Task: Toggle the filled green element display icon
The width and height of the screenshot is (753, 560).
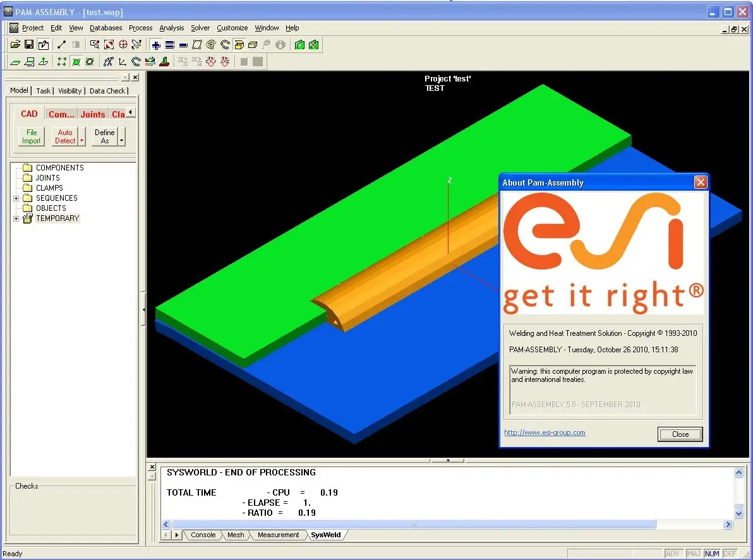Action: click(x=76, y=62)
